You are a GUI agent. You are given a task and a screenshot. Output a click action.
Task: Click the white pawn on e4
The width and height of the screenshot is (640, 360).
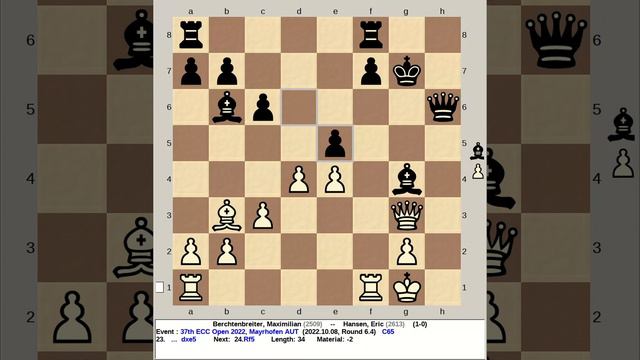click(335, 179)
